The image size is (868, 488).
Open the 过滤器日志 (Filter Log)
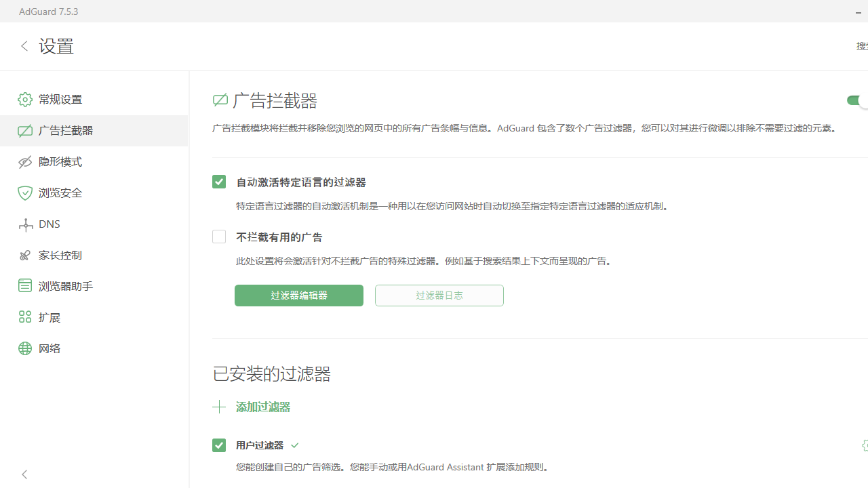(439, 295)
